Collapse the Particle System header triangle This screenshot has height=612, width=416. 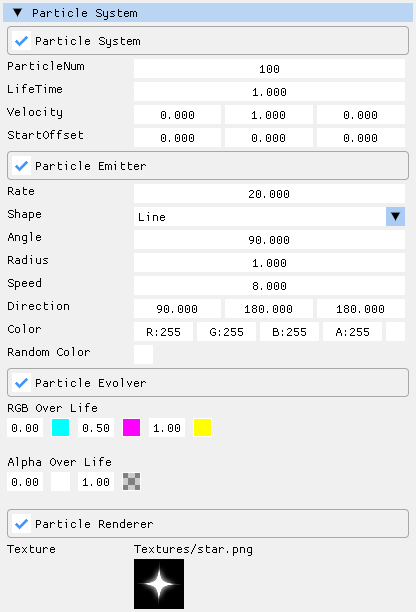pyautogui.click(x=17, y=13)
